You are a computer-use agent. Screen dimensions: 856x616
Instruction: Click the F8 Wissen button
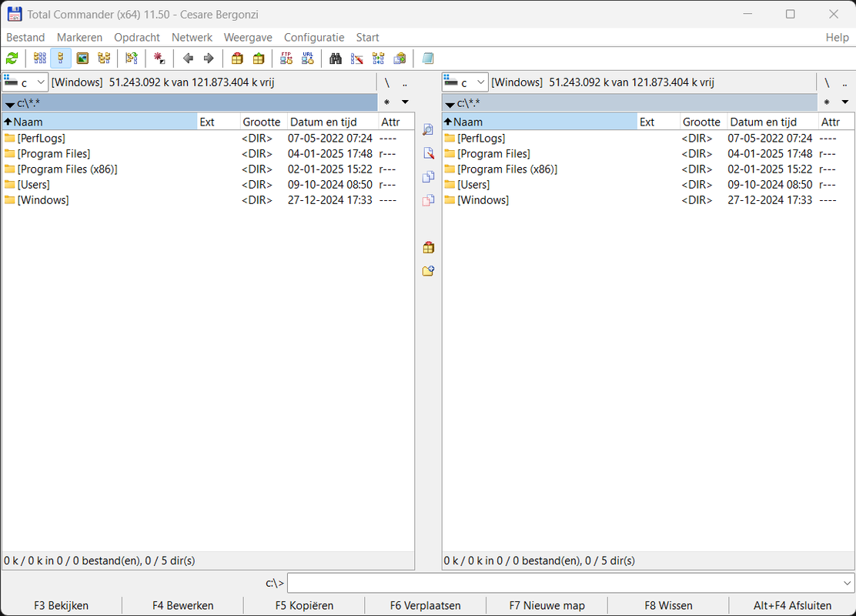668,606
